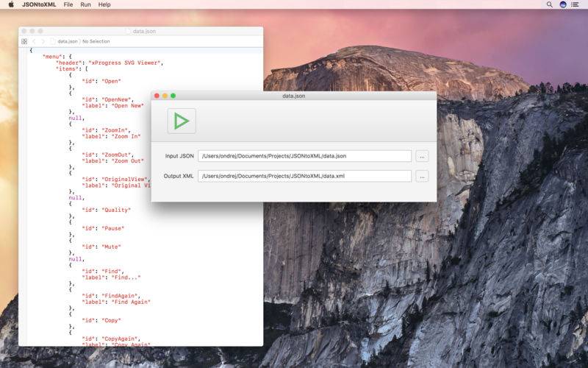Click the green Run play button
The width and height of the screenshot is (588, 368).
182,121
